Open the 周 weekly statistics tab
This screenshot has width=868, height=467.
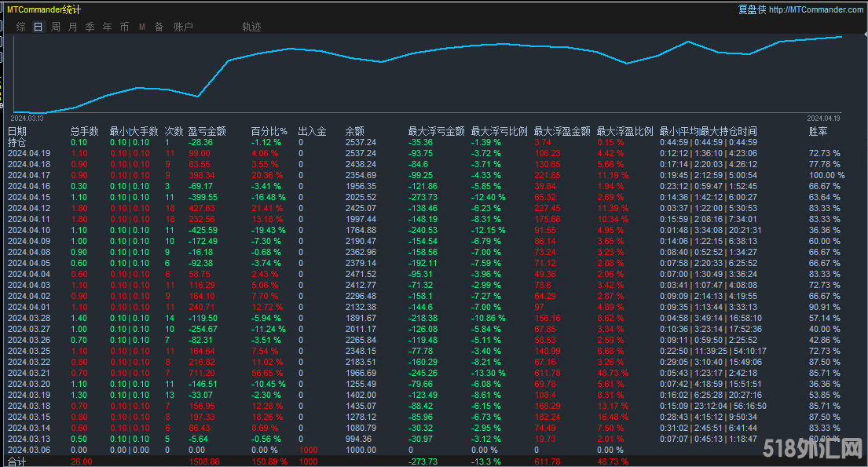[x=56, y=27]
